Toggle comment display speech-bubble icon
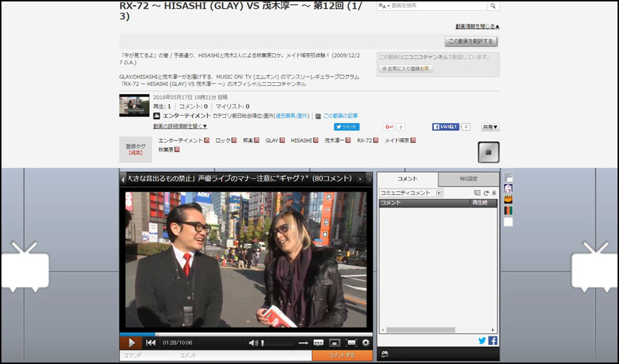 [318, 343]
